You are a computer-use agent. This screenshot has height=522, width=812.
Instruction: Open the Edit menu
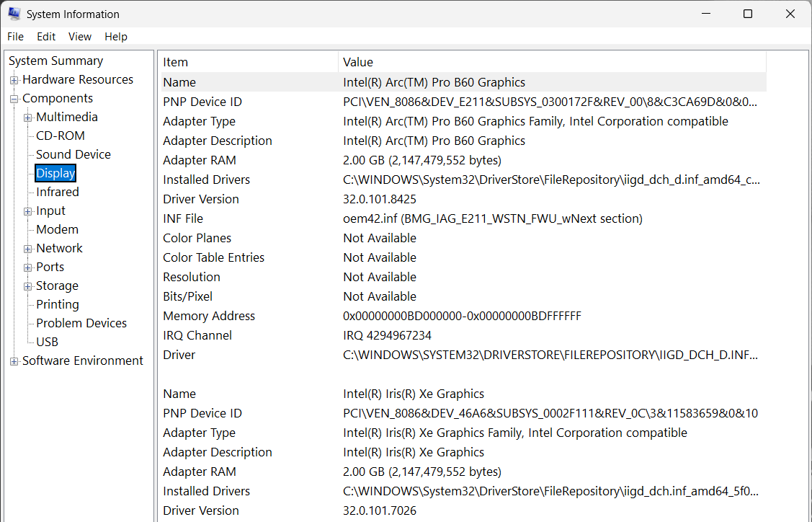coord(46,37)
